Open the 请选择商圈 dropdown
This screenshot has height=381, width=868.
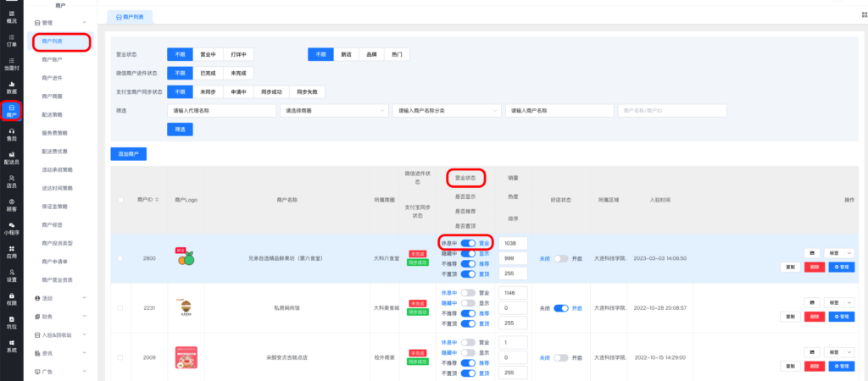coord(335,110)
